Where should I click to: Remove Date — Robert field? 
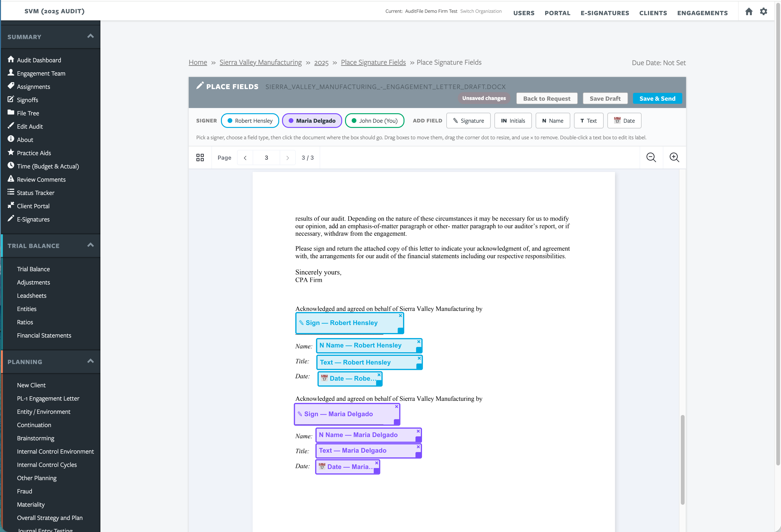pos(379,374)
